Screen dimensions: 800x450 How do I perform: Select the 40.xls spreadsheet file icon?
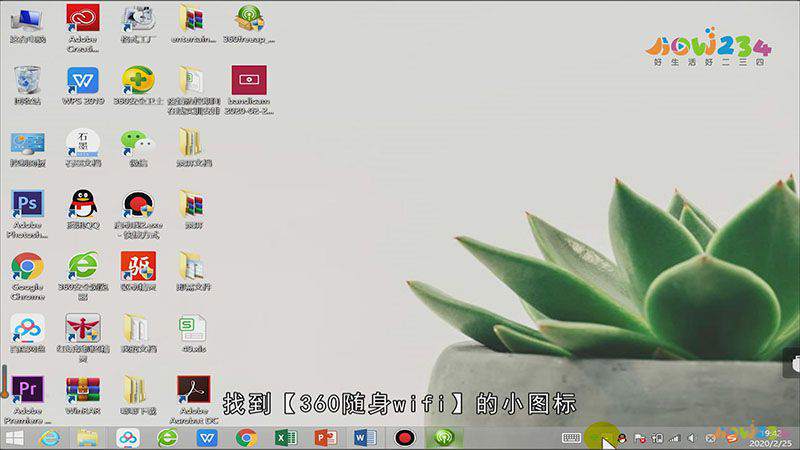click(x=193, y=334)
